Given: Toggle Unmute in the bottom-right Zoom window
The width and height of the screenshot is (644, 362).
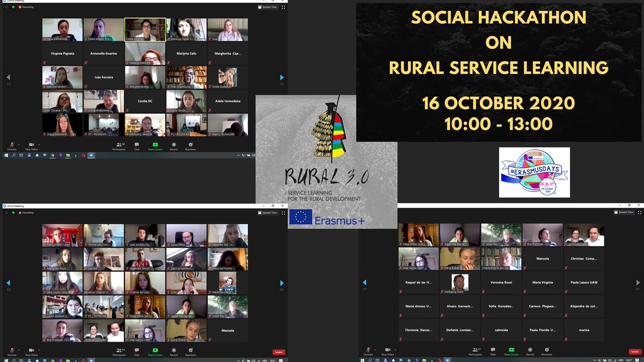Looking at the screenshot, I should 368,350.
